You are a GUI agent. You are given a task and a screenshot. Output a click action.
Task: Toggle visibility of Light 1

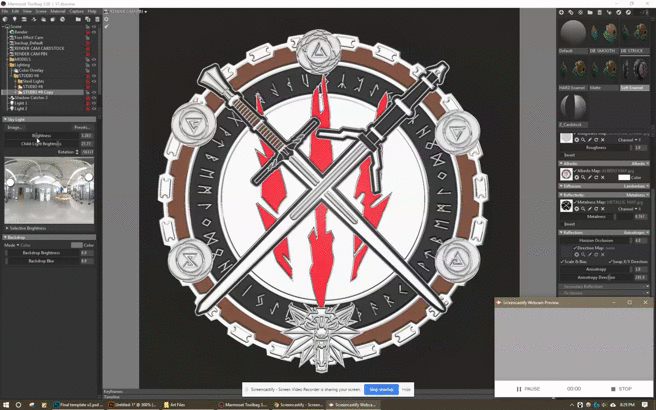click(x=94, y=103)
